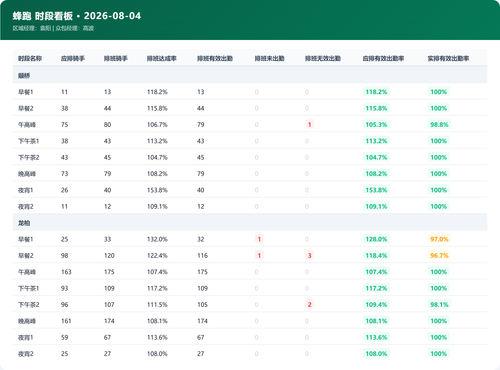Click the 区域经理 / 众包经理 subtitle line
Viewport: 500px width, 370px height.
(53, 28)
